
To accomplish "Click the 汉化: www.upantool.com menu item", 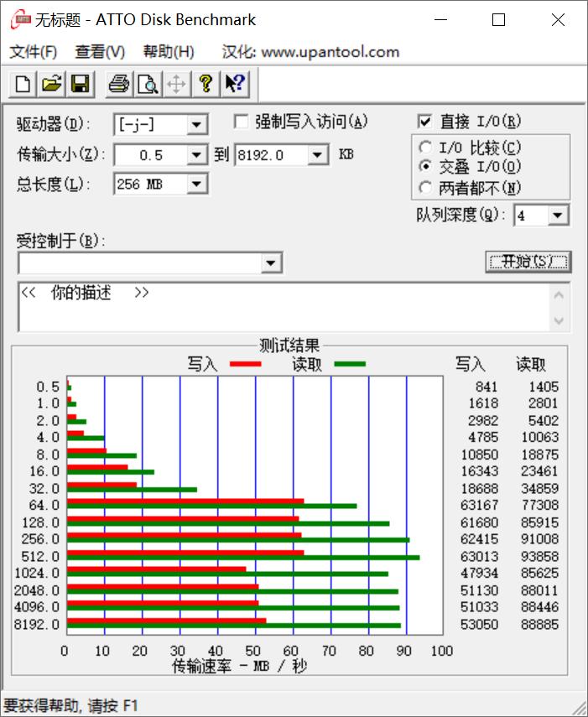I will (311, 52).
